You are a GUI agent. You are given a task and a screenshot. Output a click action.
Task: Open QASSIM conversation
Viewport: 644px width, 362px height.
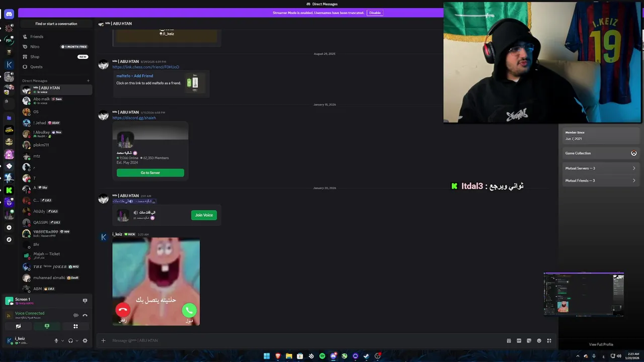coord(56,222)
